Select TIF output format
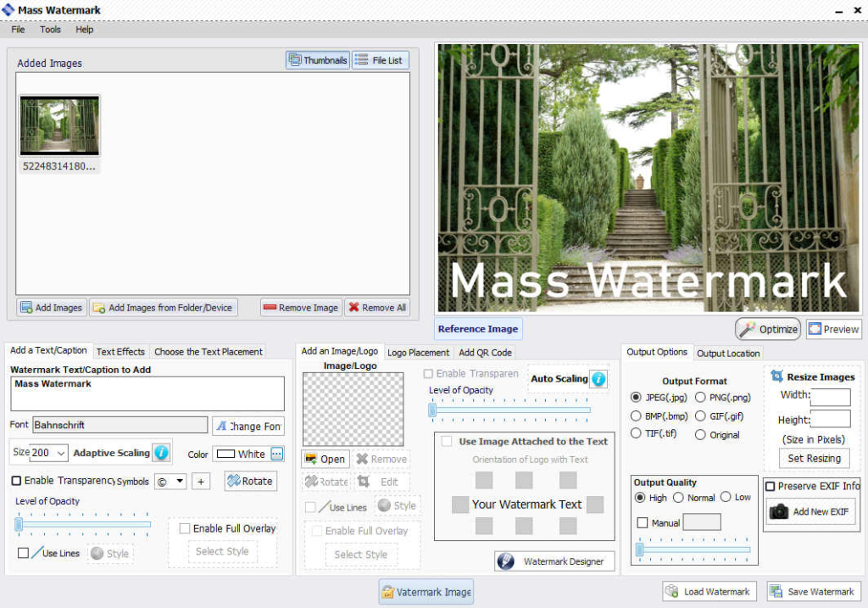The image size is (868, 608). (636, 433)
